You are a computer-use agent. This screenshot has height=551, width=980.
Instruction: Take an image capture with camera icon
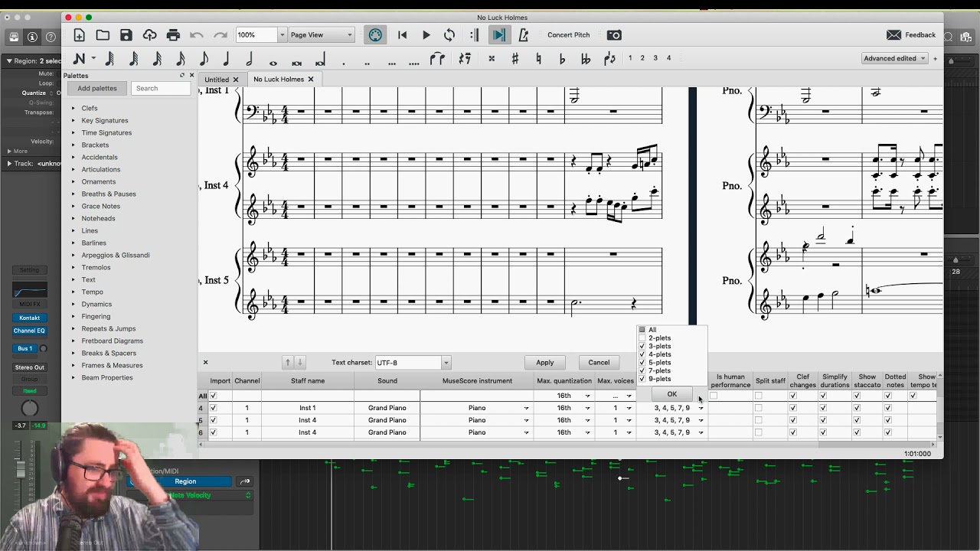(614, 35)
